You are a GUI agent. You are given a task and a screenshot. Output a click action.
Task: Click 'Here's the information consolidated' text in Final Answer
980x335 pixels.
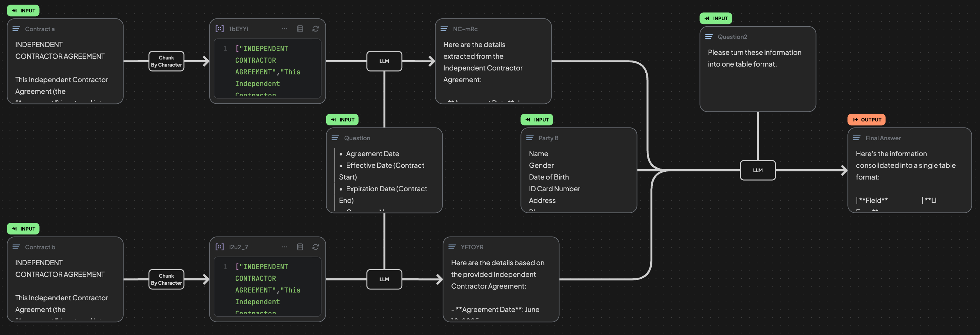click(x=905, y=159)
